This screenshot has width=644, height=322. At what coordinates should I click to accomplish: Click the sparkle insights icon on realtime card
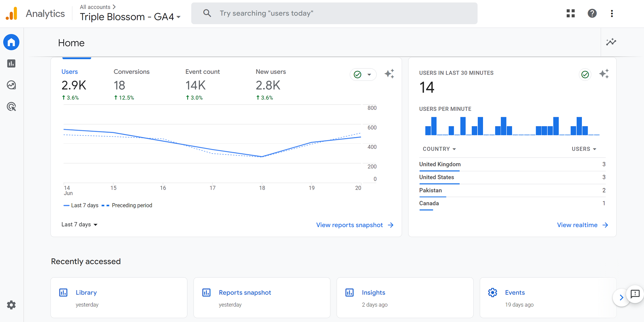(604, 74)
